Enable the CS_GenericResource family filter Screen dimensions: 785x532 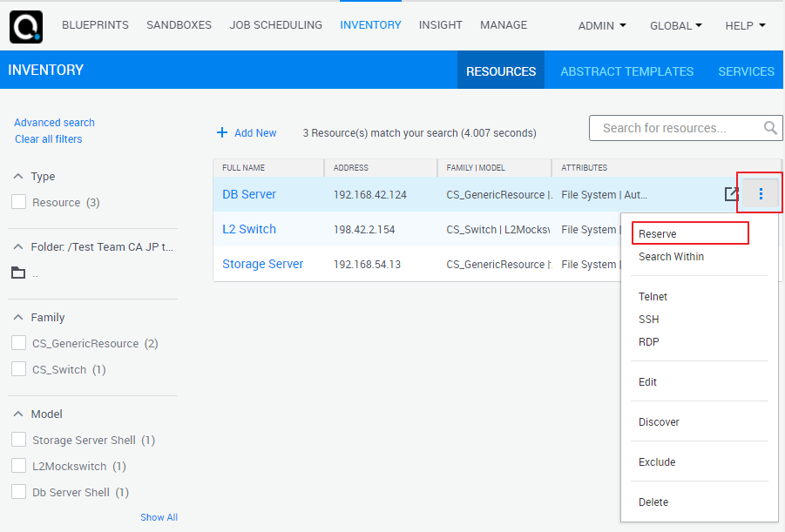18,343
